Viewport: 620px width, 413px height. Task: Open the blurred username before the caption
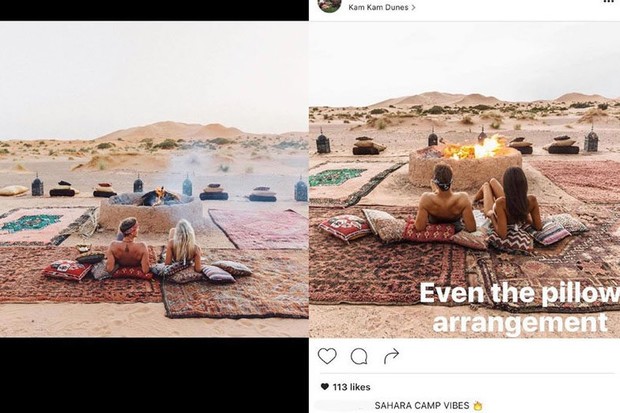(344, 405)
